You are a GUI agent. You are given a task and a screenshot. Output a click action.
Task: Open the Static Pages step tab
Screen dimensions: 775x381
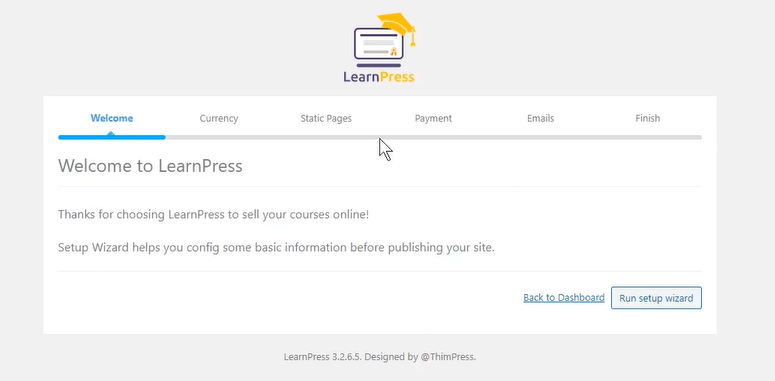[x=326, y=119]
